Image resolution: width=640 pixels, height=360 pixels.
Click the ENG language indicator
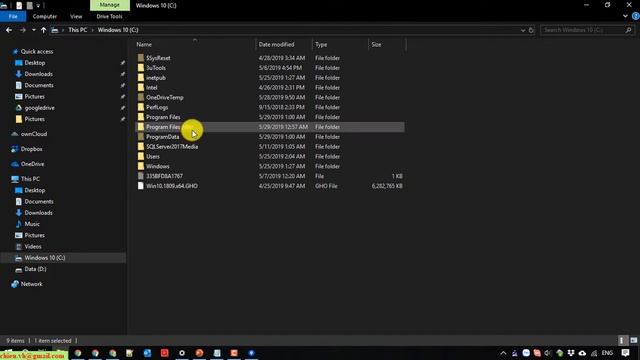pyautogui.click(x=607, y=353)
